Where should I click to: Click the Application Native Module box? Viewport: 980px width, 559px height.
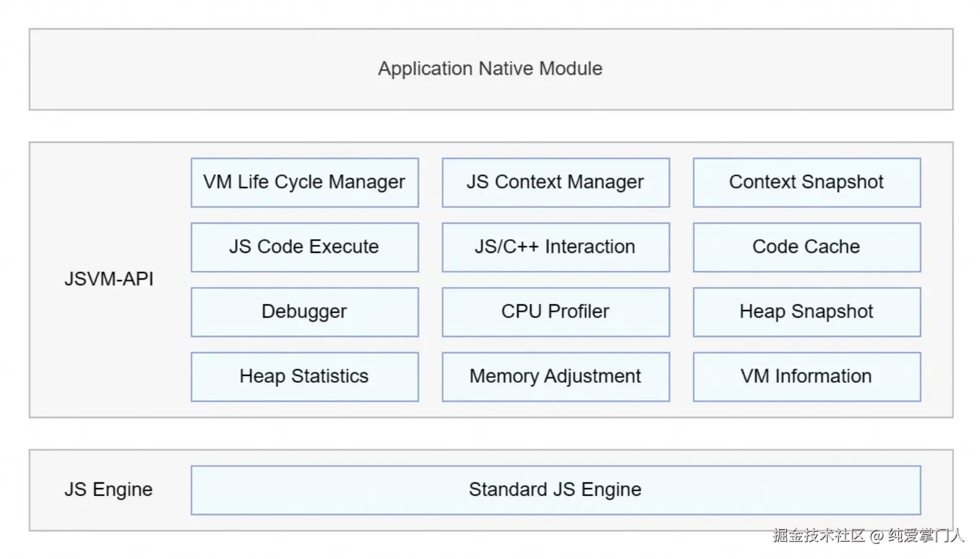[491, 69]
